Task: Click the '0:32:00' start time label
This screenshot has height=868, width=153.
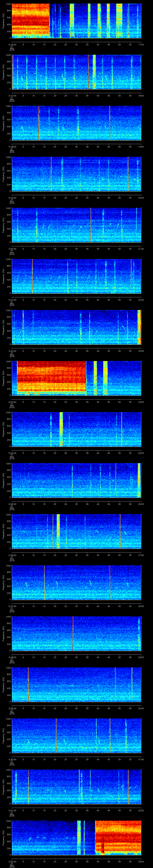Action: pos(12,861)
